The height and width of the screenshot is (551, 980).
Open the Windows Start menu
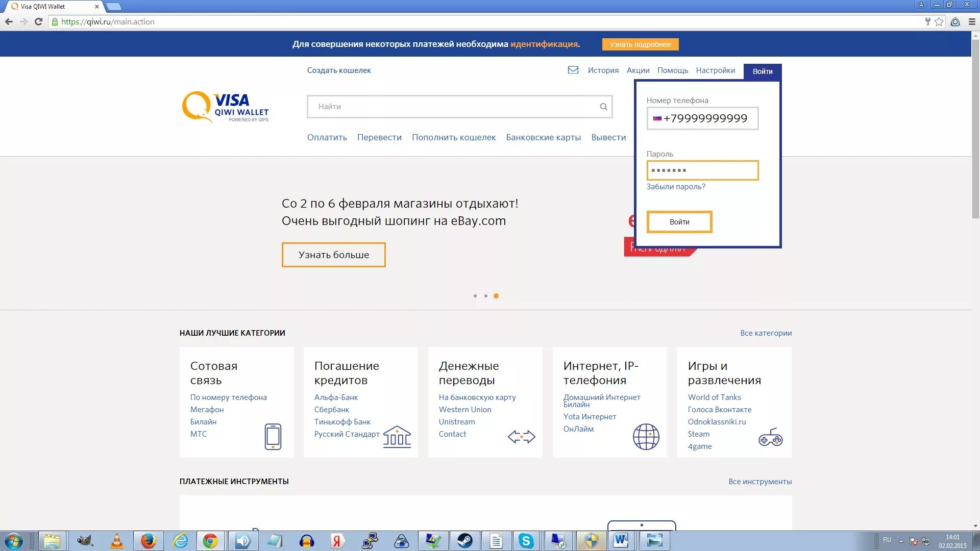point(14,541)
